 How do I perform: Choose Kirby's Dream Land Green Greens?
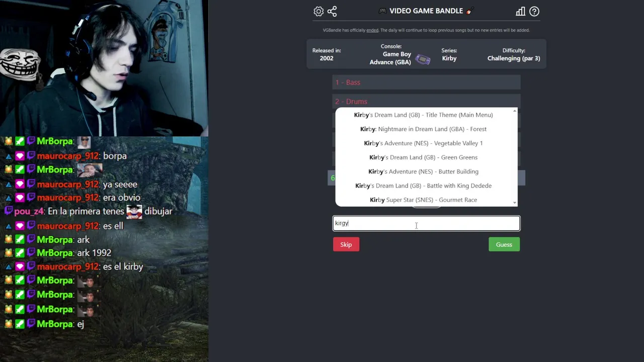coord(424,157)
